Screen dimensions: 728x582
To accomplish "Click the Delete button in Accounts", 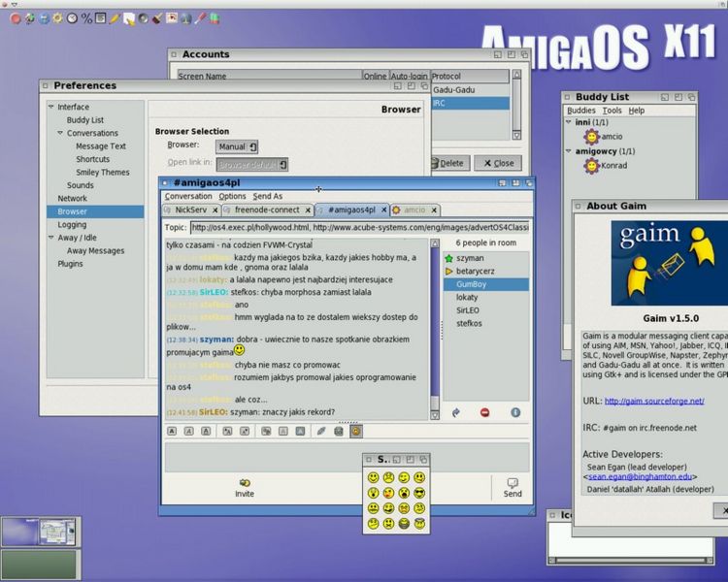I will (x=447, y=163).
